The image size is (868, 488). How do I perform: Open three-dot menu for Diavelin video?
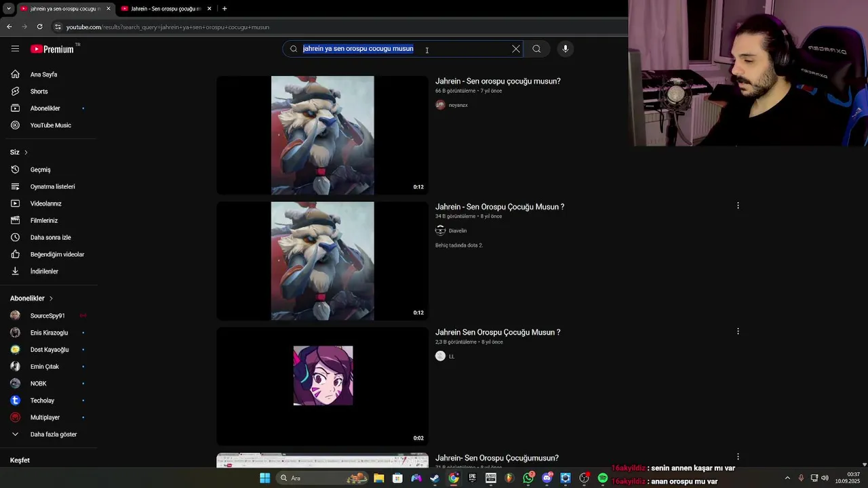738,205
